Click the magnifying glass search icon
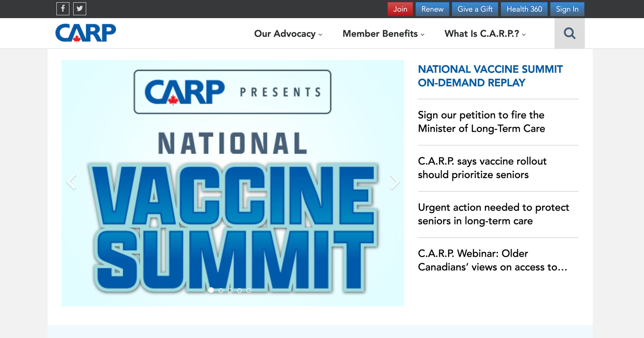644x338 pixels. [569, 33]
